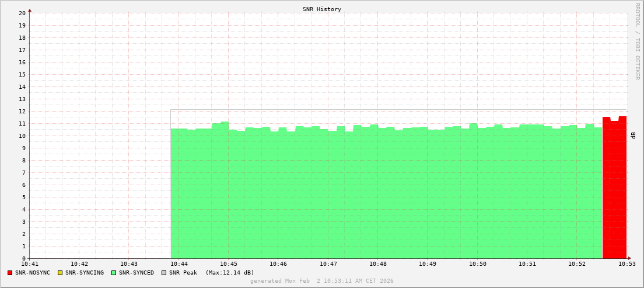Select the SNR-SYNCED legend label

click(x=136, y=273)
